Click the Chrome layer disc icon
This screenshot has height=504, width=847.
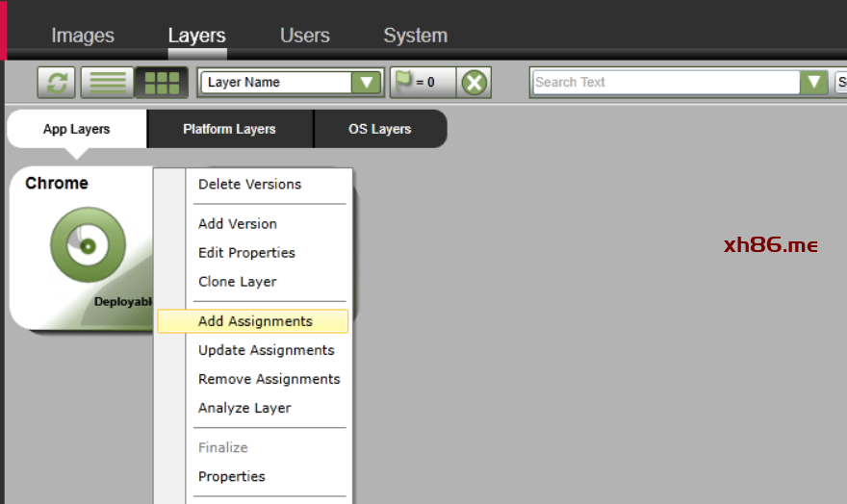[x=88, y=245]
